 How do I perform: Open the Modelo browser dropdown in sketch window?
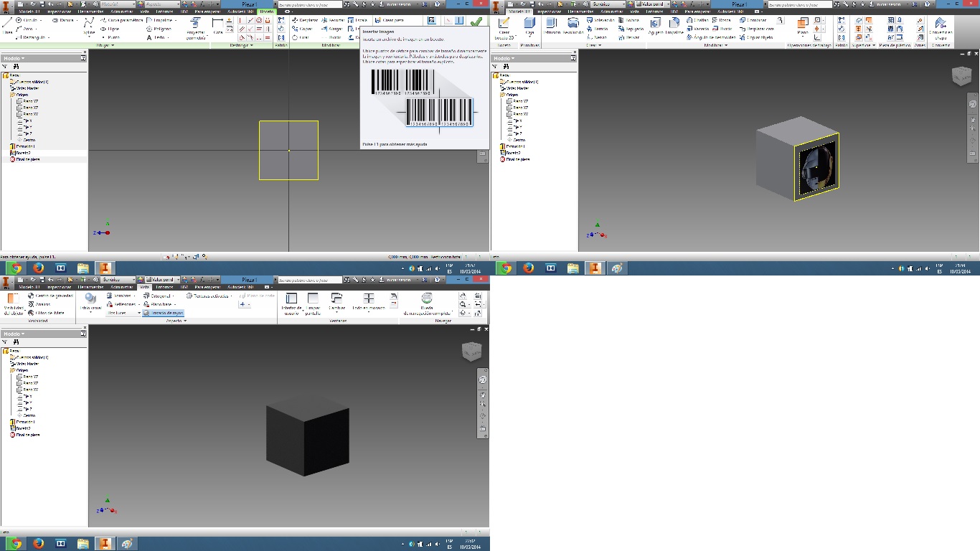(x=13, y=58)
